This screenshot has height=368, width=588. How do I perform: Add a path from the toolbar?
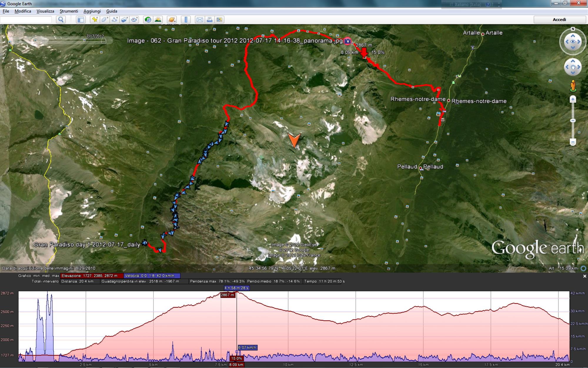tap(115, 20)
